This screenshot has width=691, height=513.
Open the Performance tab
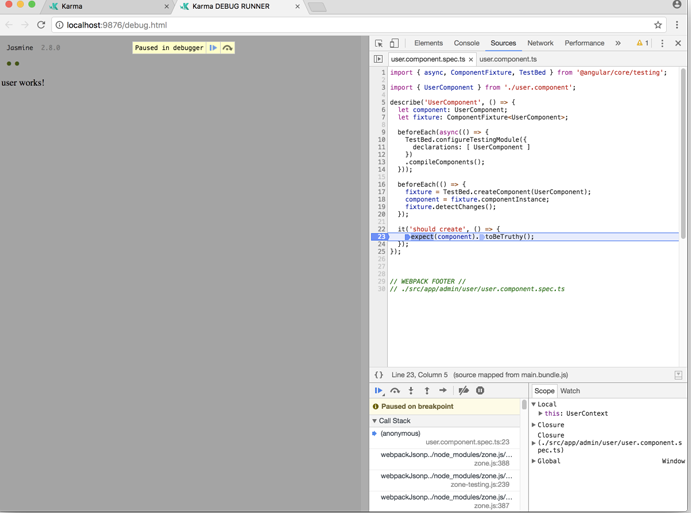click(584, 43)
